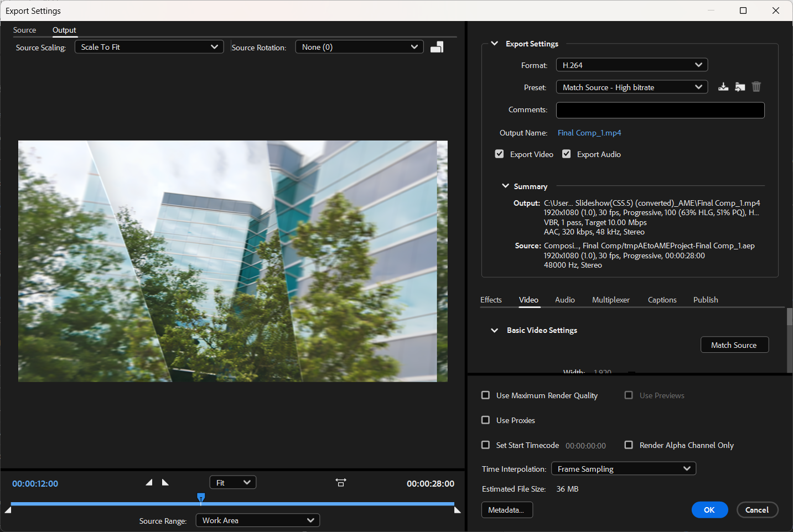Click the Import Preset folder icon
793x532 pixels.
coord(740,86)
